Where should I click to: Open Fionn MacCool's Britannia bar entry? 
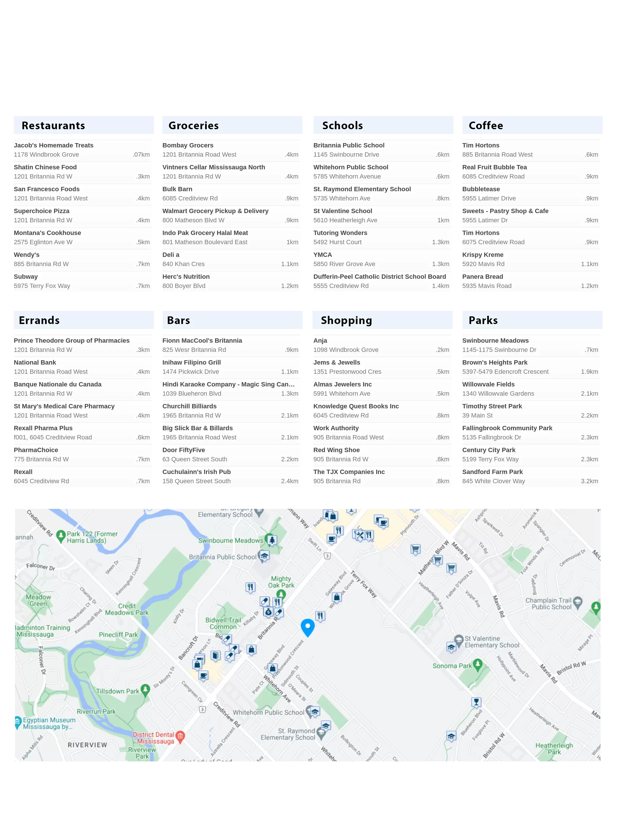(202, 340)
